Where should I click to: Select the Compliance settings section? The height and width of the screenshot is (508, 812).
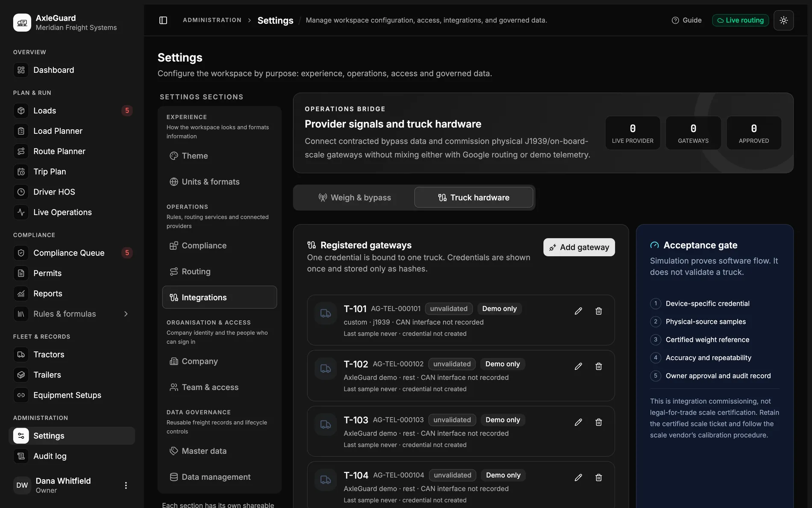point(219,245)
